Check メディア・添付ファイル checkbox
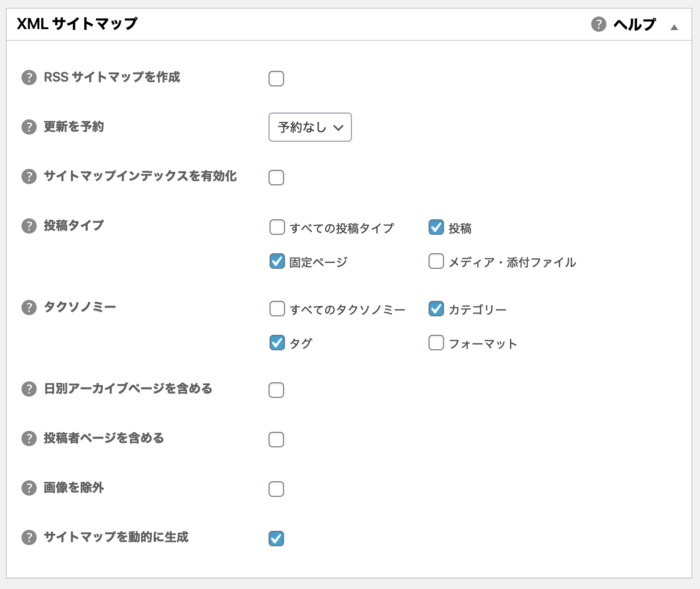 click(436, 261)
